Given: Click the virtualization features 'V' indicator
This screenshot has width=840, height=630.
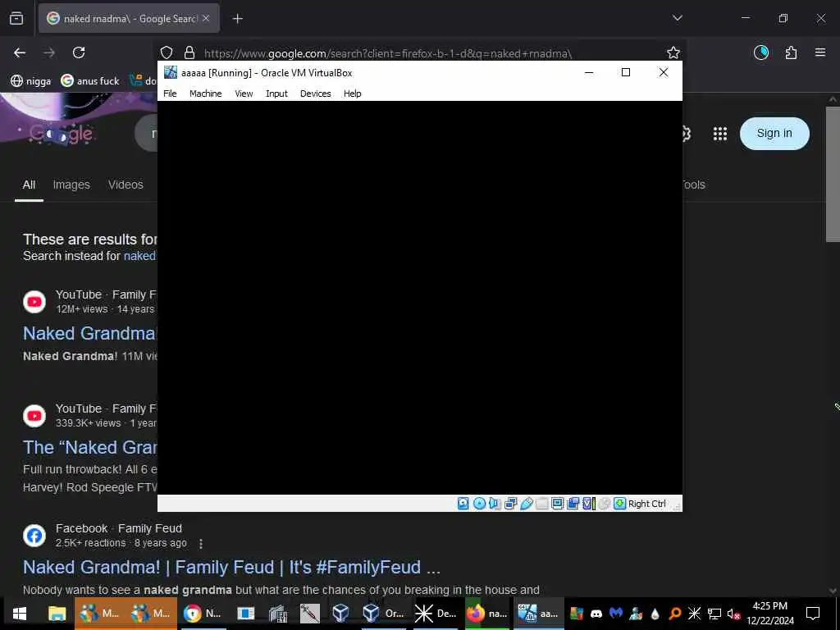Looking at the screenshot, I should click(589, 504).
